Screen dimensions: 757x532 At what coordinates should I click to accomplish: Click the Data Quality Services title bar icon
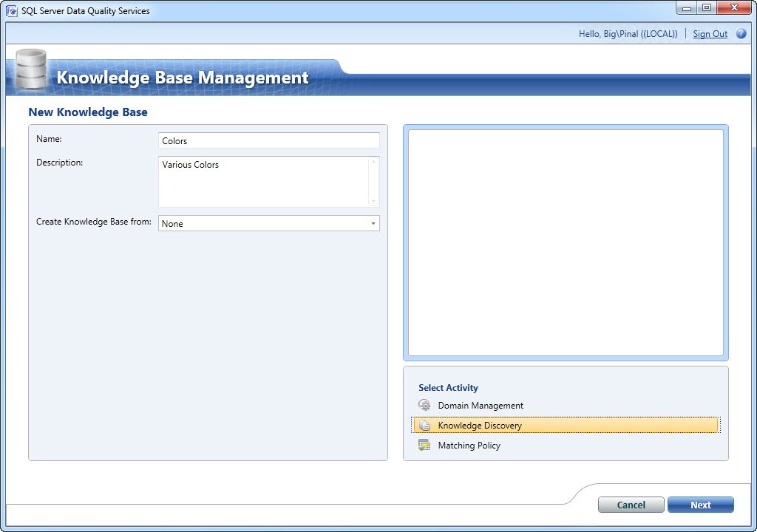pyautogui.click(x=12, y=10)
